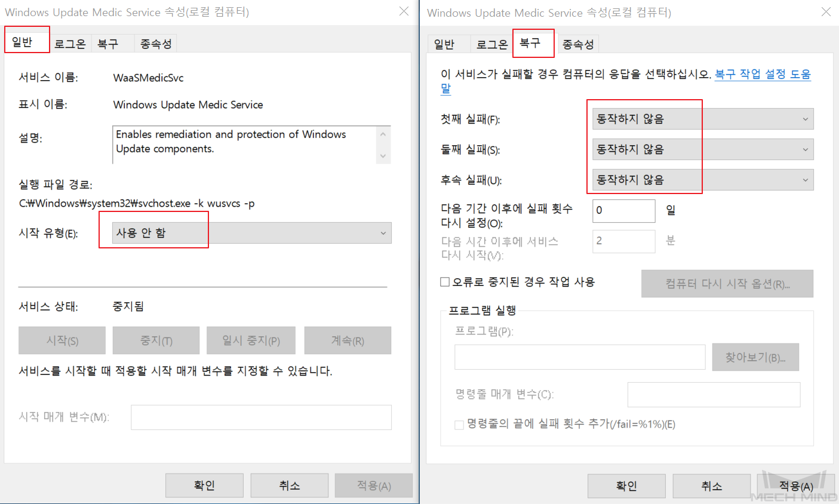This screenshot has width=839, height=504.
Task: Click 확인 button in left dialog
Action: (204, 485)
